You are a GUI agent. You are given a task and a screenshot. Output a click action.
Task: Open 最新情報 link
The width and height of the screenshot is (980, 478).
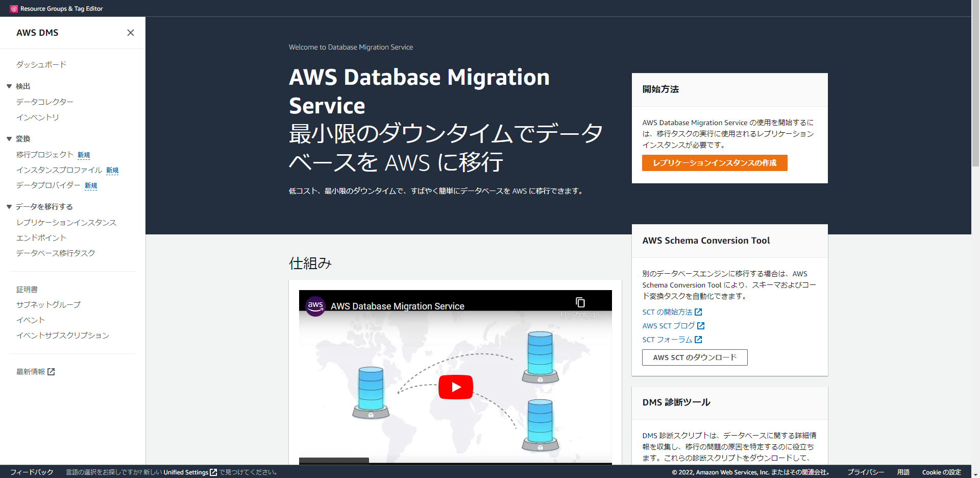point(31,372)
